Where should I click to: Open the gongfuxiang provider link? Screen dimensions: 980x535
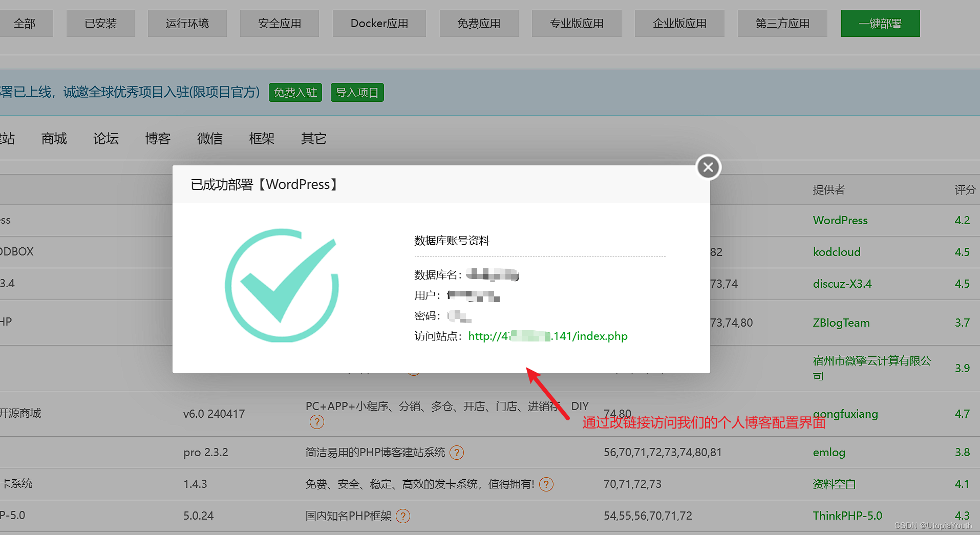[845, 414]
